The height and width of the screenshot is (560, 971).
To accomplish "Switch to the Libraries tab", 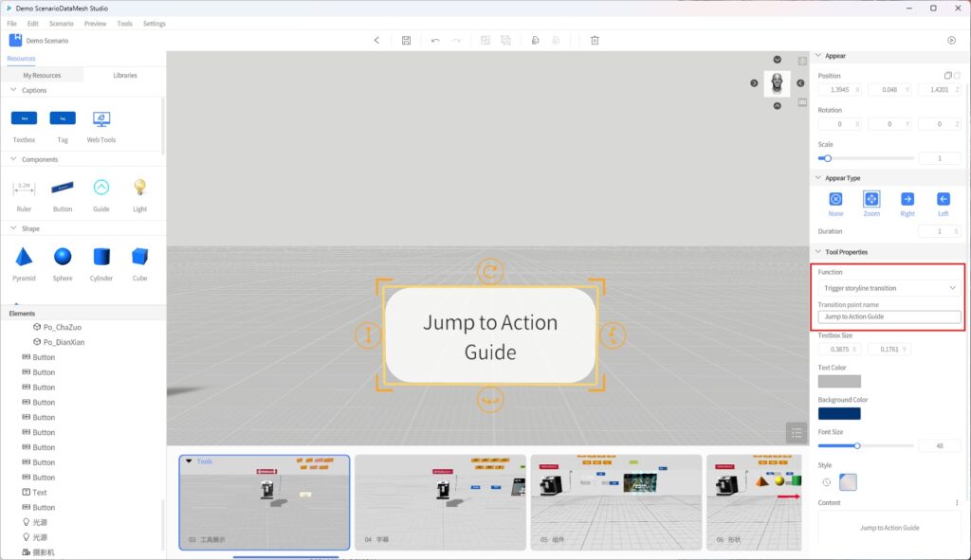I will [x=124, y=75].
